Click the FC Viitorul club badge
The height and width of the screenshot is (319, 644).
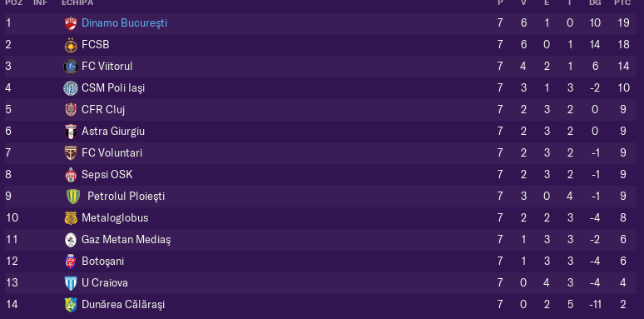pyautogui.click(x=71, y=67)
